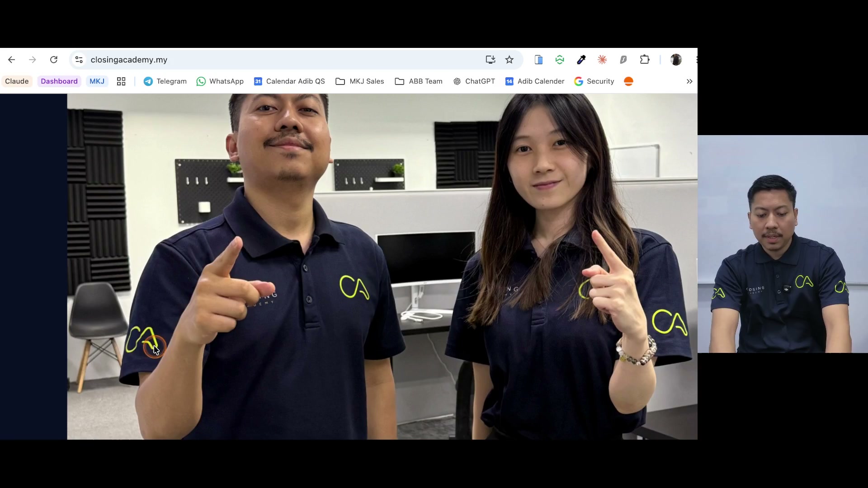Open the Telegram bookmark
Image resolution: width=868 pixels, height=488 pixels.
[x=165, y=81]
